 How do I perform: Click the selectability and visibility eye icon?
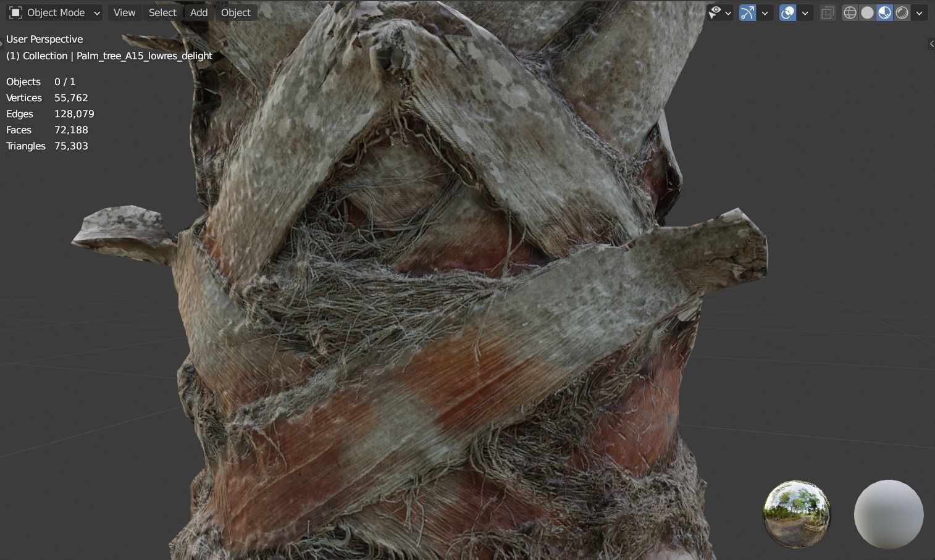pyautogui.click(x=715, y=12)
